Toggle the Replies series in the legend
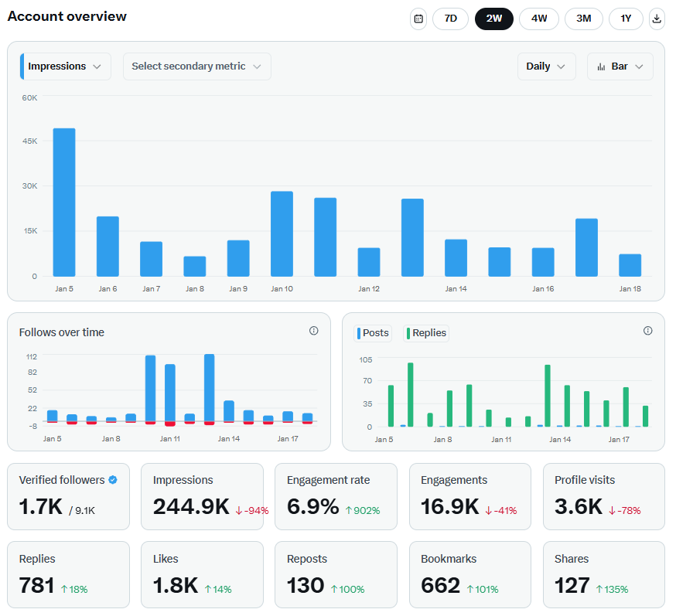Image resolution: width=676 pixels, height=616 pixels. (426, 333)
